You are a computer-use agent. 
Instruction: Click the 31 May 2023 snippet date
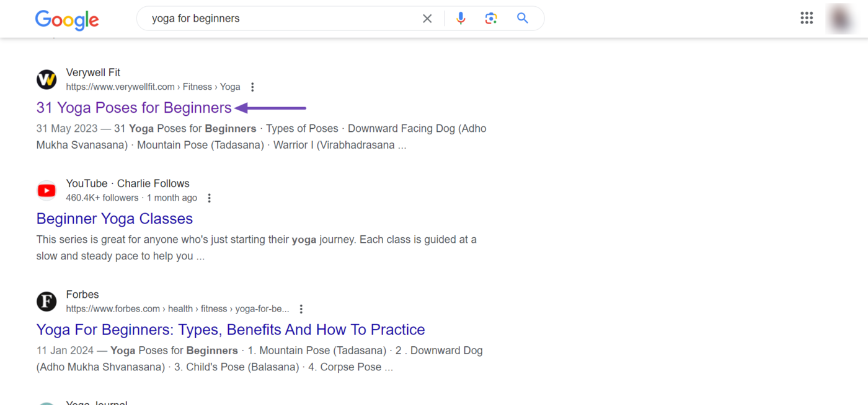(x=67, y=129)
